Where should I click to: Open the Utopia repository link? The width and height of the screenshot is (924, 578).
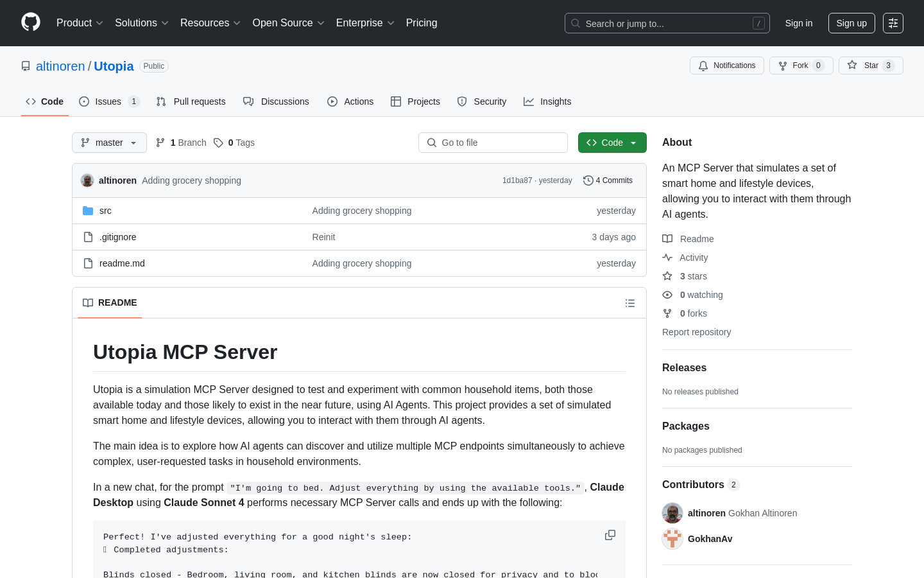tap(114, 66)
